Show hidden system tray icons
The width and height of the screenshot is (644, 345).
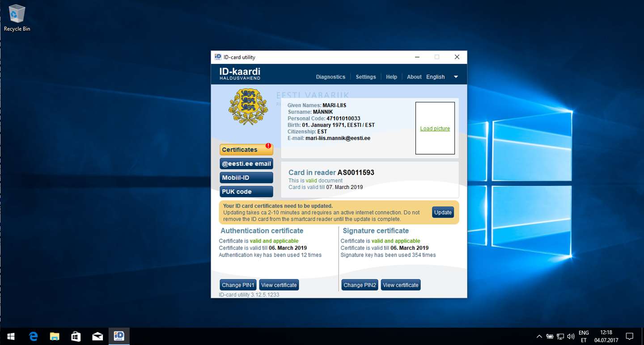[x=539, y=337]
